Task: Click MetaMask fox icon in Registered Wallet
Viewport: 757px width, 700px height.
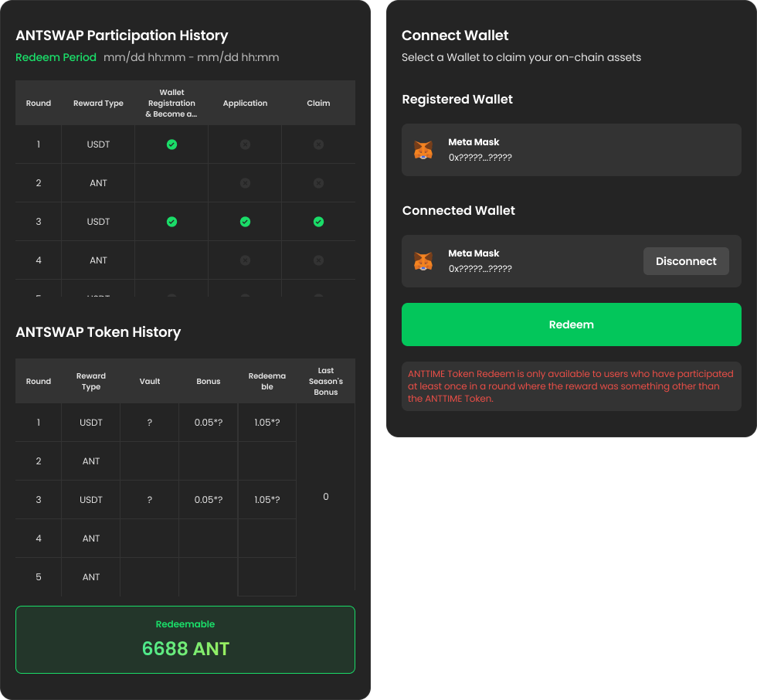Action: click(423, 150)
